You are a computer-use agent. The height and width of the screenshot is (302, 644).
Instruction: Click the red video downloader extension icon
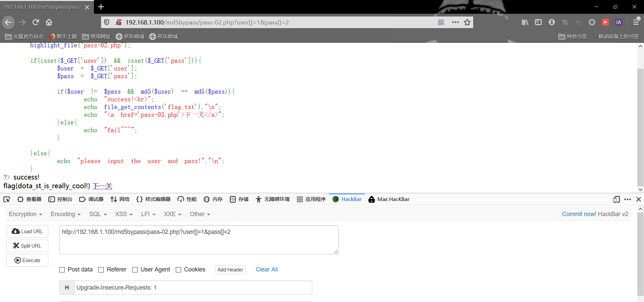(x=605, y=22)
